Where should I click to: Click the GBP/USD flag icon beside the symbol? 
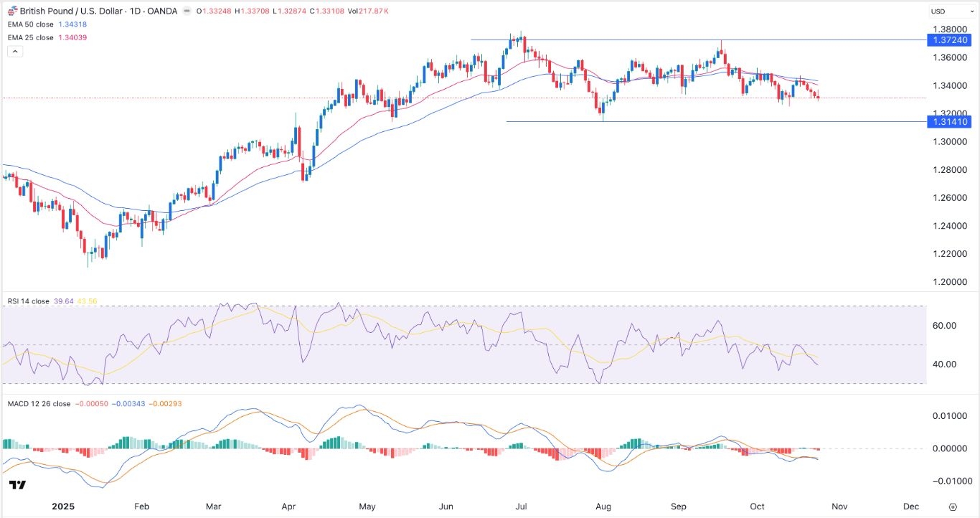click(11, 11)
